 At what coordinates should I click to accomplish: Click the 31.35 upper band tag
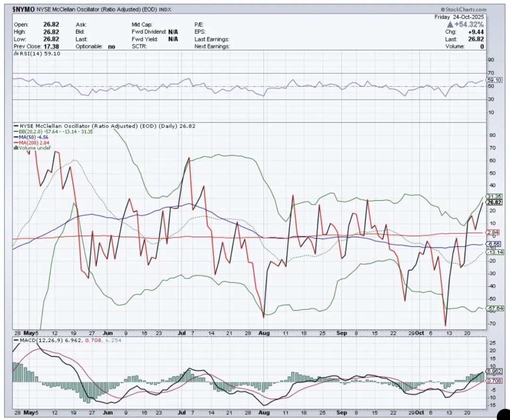click(x=494, y=197)
